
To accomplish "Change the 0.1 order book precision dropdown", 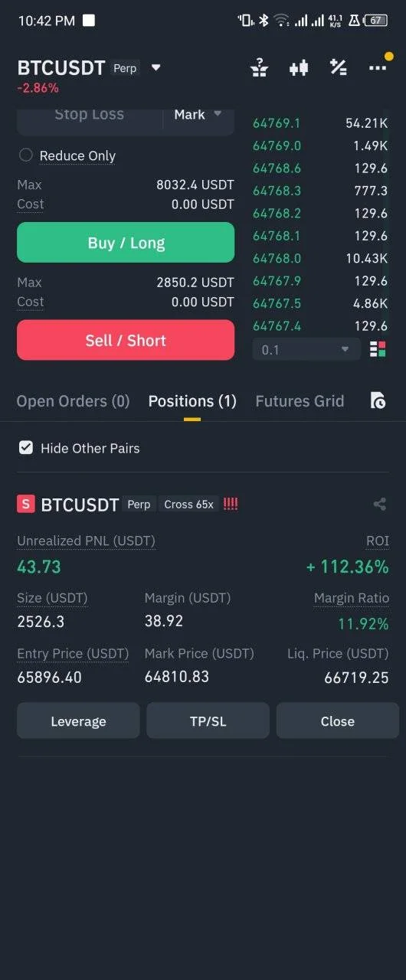I will pos(306,349).
